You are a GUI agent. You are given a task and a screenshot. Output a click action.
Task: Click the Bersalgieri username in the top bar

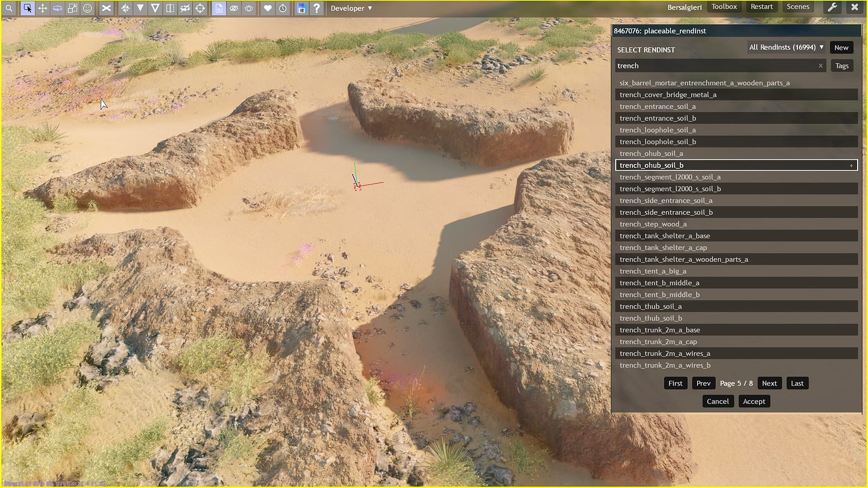click(685, 7)
